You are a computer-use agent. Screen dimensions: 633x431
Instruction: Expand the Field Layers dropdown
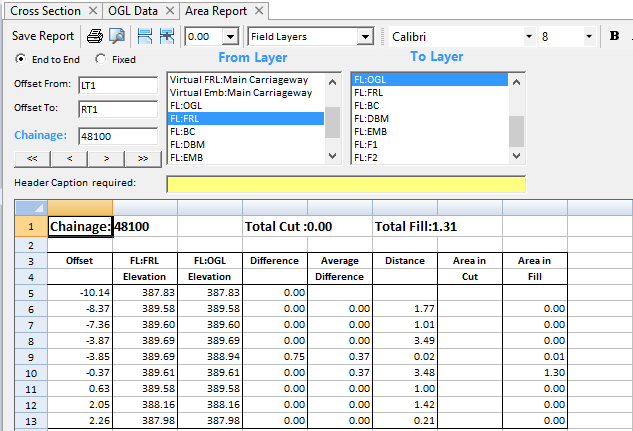coord(365,36)
